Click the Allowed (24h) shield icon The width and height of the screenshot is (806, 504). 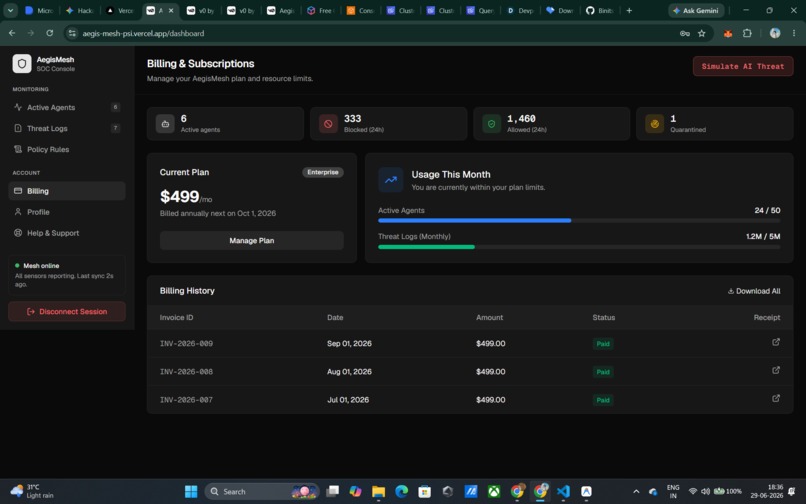(x=491, y=124)
